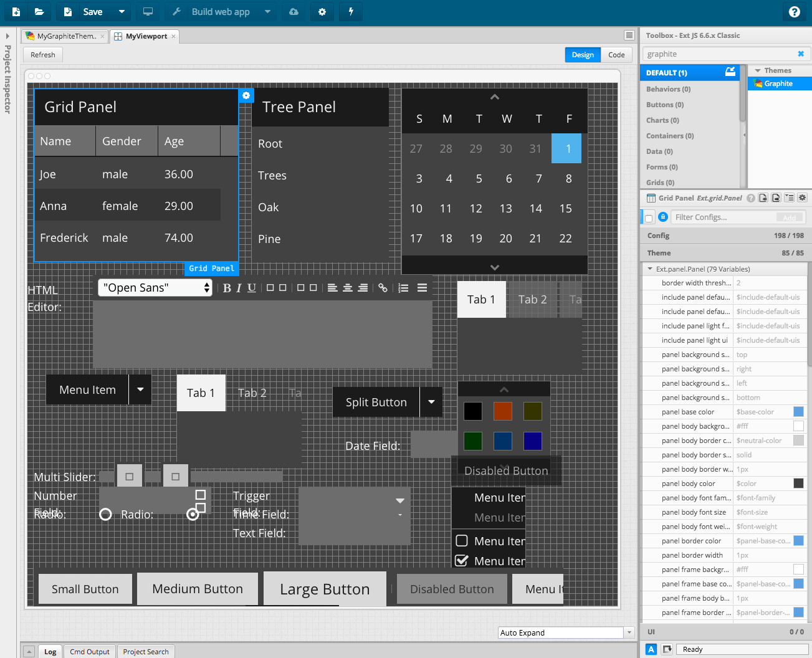Viewport: 812px width, 658px height.
Task: Pick the orange swatch in color picker
Action: tap(503, 411)
